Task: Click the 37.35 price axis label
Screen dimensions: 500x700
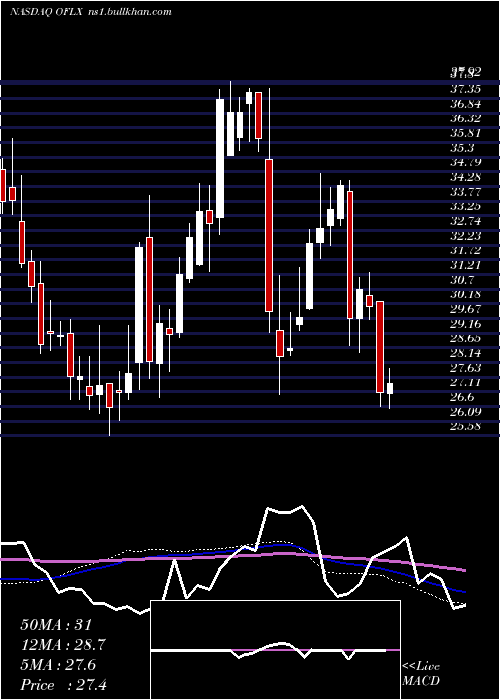Action: point(465,89)
